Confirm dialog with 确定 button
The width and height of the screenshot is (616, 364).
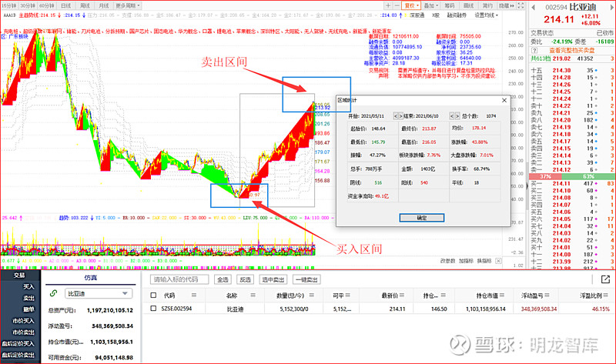click(422, 218)
